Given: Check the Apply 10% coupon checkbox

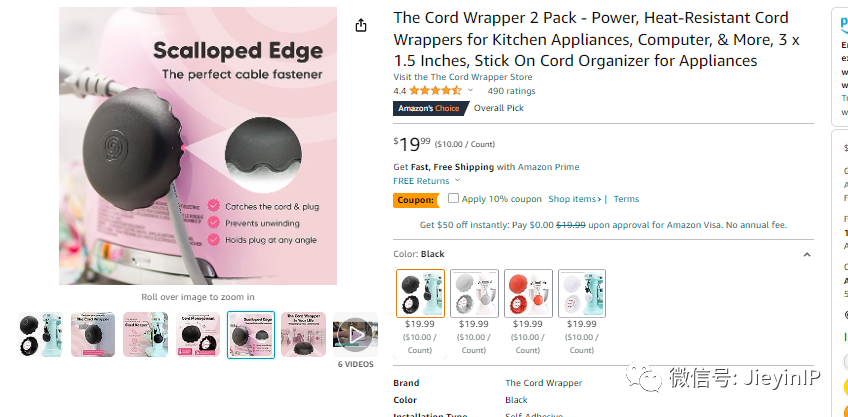Looking at the screenshot, I should pyautogui.click(x=454, y=199).
